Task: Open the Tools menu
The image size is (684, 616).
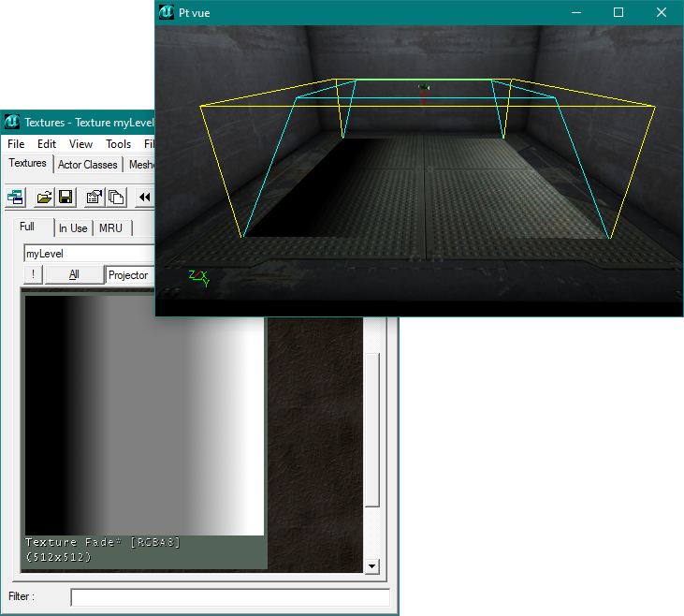Action: 118,144
